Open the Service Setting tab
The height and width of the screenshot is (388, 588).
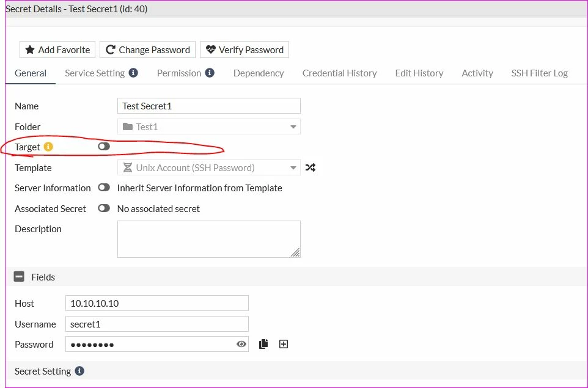[x=95, y=73]
